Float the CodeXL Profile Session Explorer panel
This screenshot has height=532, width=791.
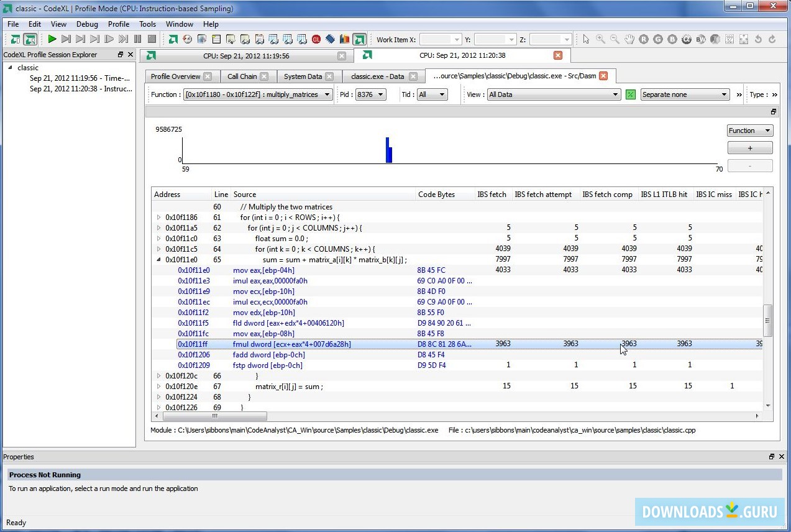121,55
